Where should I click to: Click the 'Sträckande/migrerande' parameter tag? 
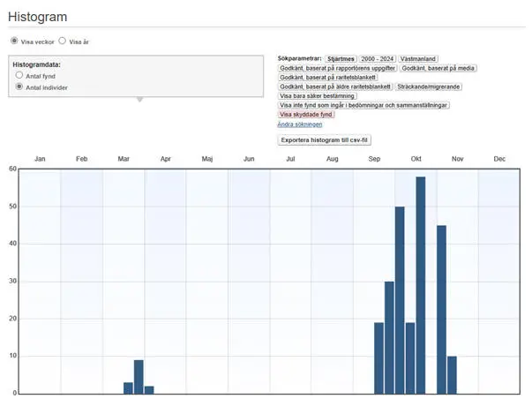click(x=429, y=87)
